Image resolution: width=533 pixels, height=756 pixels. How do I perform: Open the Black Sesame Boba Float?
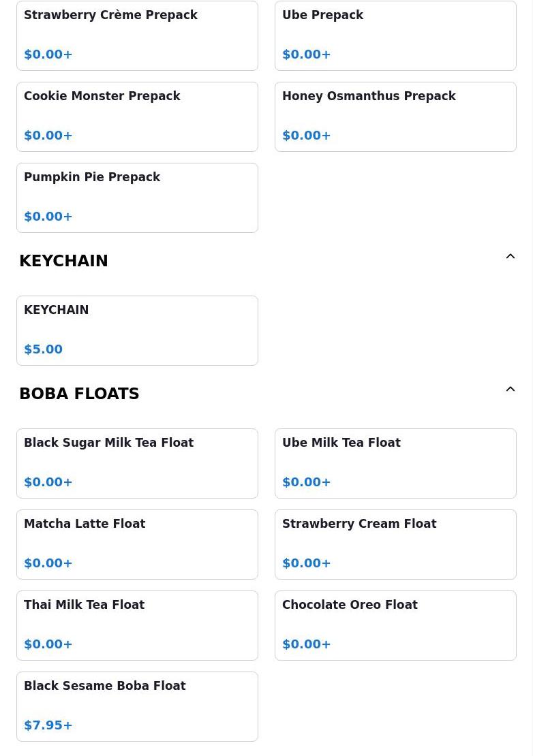[137, 706]
